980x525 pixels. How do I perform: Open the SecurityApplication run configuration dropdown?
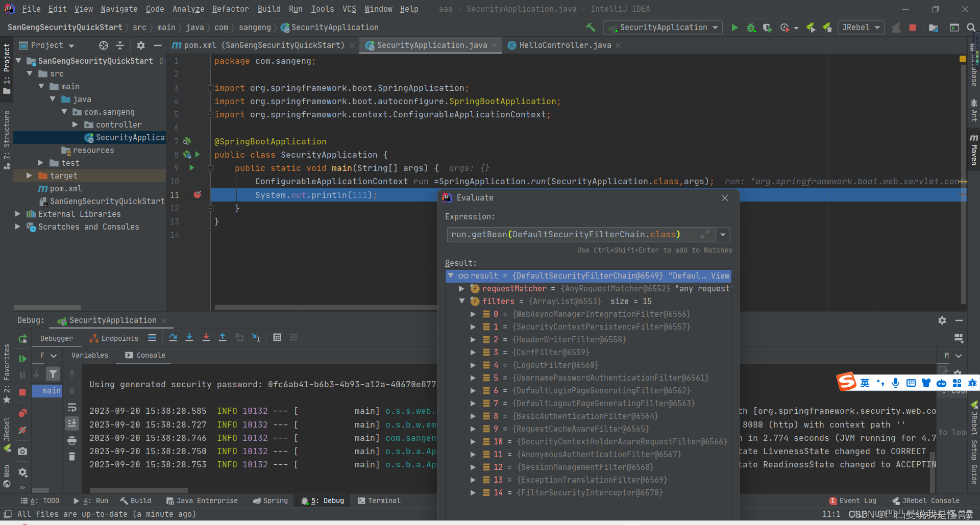click(663, 28)
